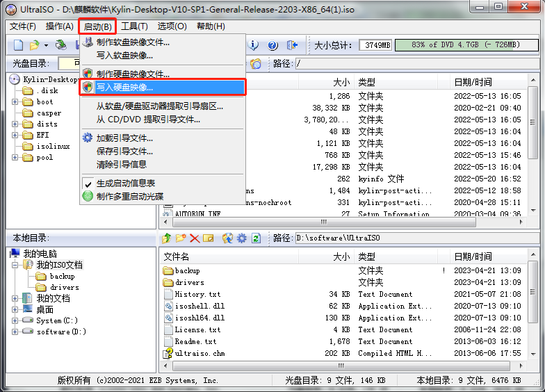Image resolution: width=545 pixels, height=392 pixels.
Task: Click the red X delete icon
Action: [195, 238]
